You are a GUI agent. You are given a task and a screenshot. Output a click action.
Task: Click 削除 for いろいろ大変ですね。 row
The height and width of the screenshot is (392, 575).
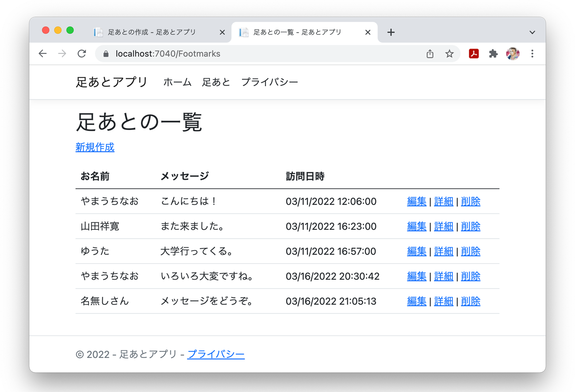[x=471, y=276]
